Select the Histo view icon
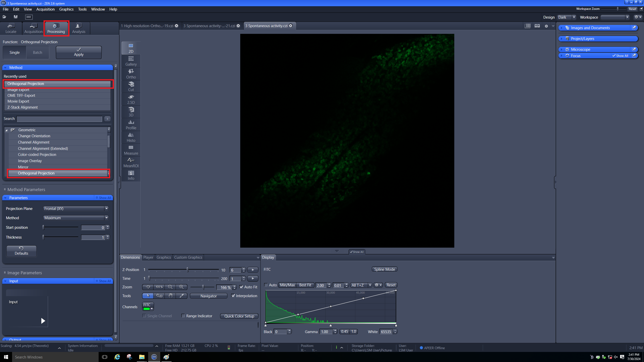The image size is (644, 362). coord(131,137)
